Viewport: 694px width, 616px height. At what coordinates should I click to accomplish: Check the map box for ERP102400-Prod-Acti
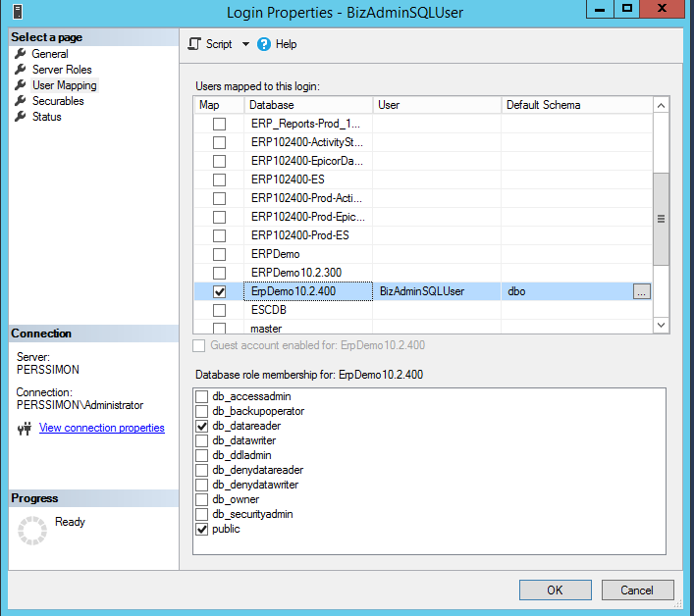point(219,198)
